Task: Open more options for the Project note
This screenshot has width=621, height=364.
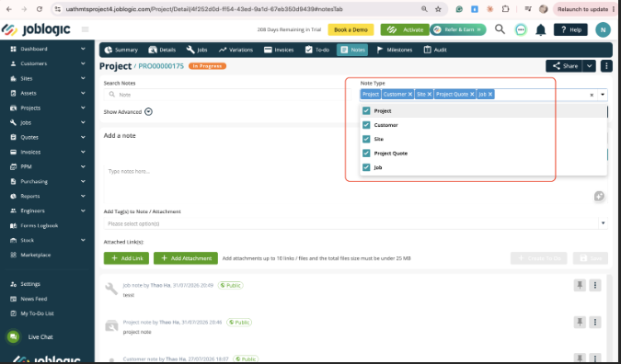Action: pyautogui.click(x=595, y=322)
